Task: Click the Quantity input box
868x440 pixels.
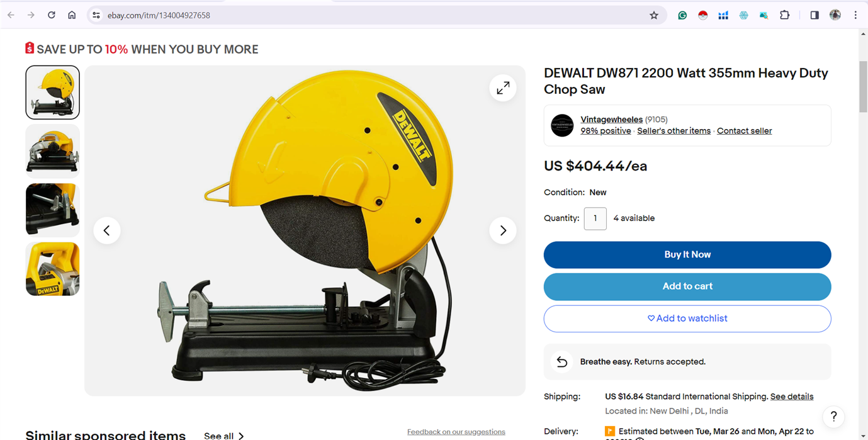Action: 595,218
